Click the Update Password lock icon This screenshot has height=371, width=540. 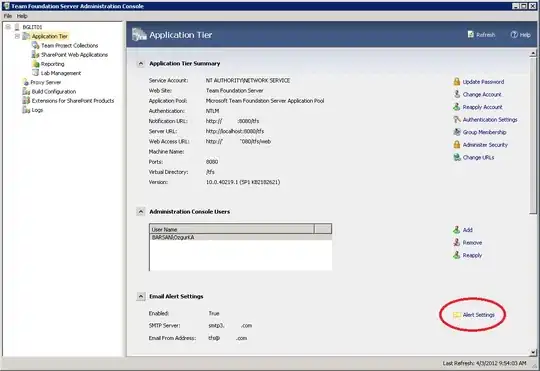coord(457,82)
